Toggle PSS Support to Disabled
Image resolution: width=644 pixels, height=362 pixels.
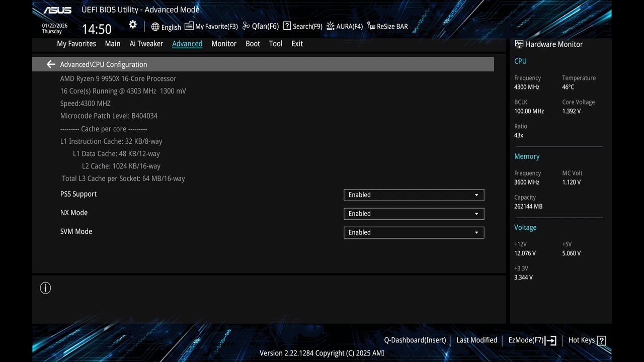coord(413,195)
